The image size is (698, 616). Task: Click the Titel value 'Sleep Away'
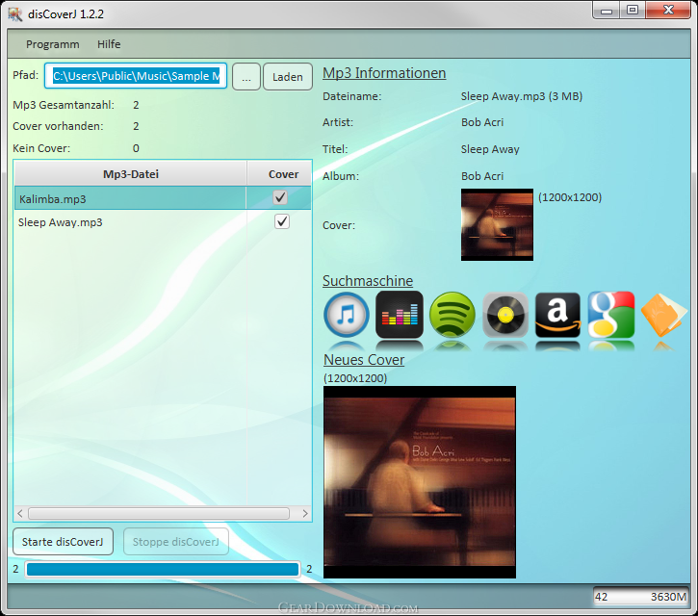coord(490,149)
